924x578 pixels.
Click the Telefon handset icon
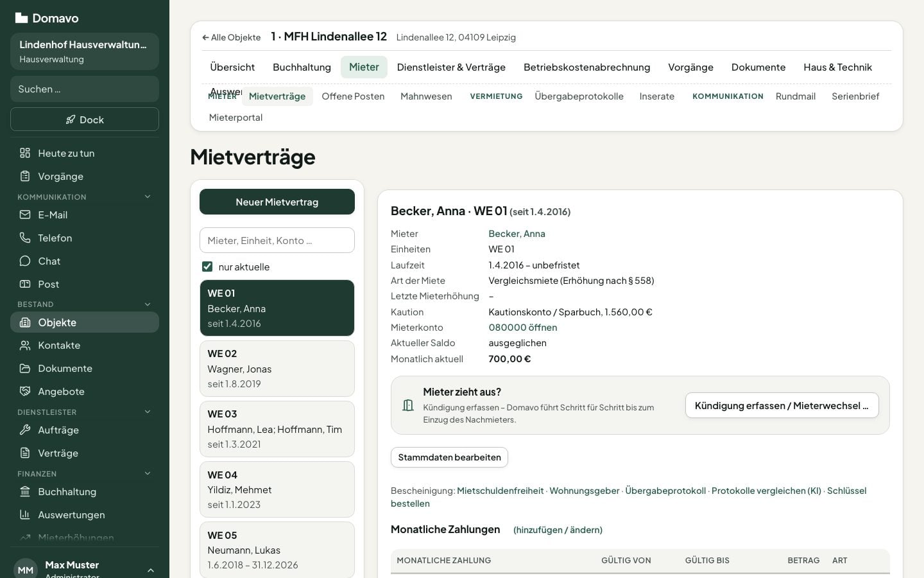click(x=25, y=238)
